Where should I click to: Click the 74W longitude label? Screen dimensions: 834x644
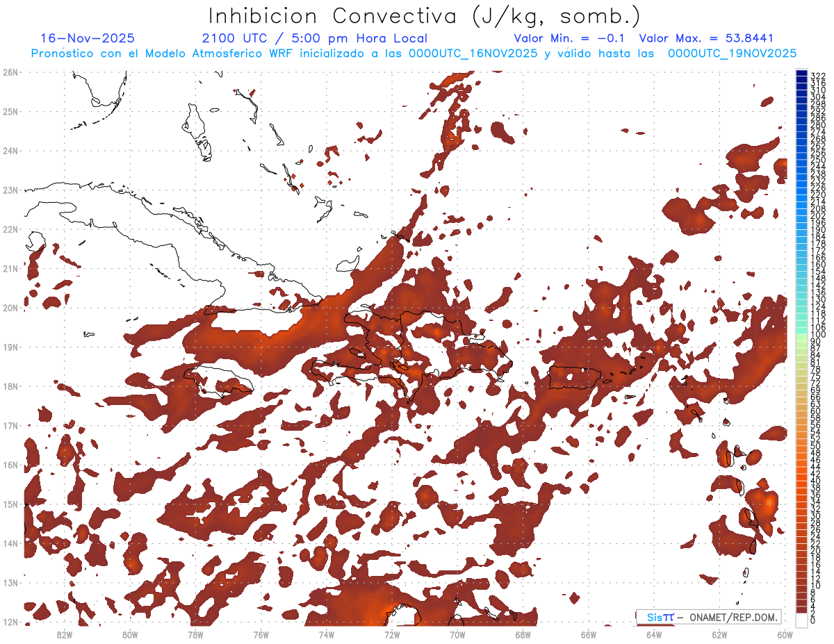326,634
